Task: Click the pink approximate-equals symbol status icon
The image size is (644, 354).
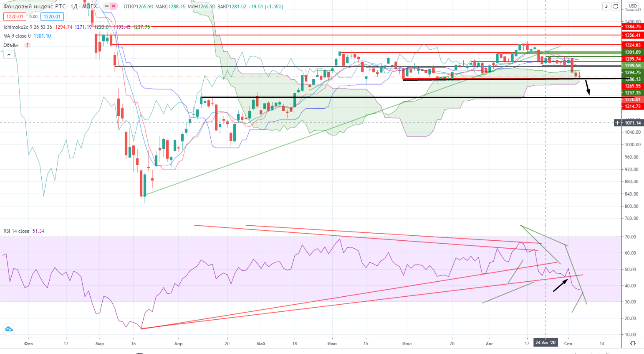Action: click(114, 6)
